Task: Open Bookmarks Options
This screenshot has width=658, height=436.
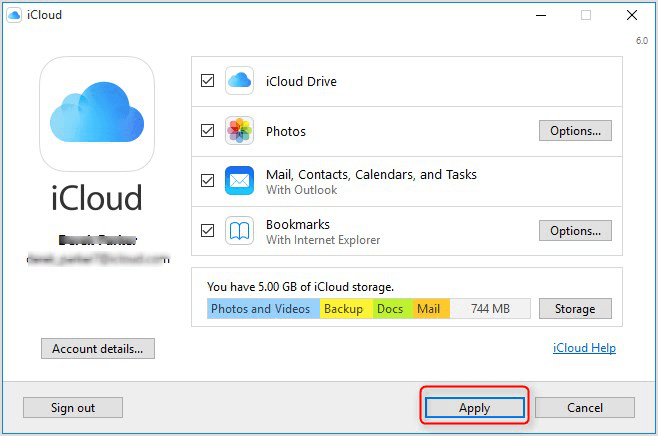Action: pyautogui.click(x=575, y=231)
